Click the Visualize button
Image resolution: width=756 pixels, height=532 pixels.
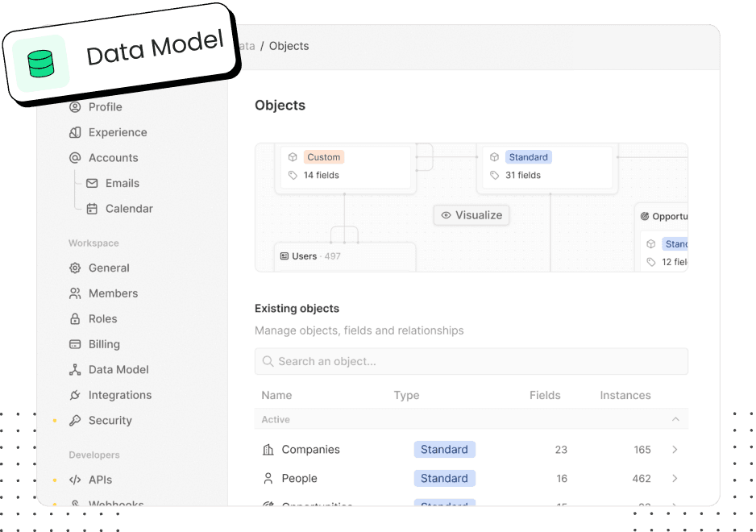tap(471, 214)
